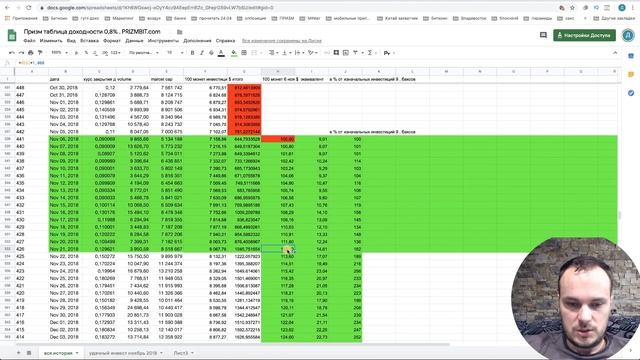Screen dimensions: 640x360
Task: Move the document using the folder icon
Action: 180,32
